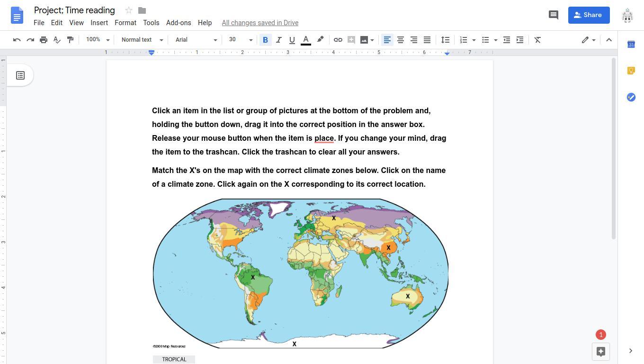Click 'All changes saved in Drive' link

260,23
